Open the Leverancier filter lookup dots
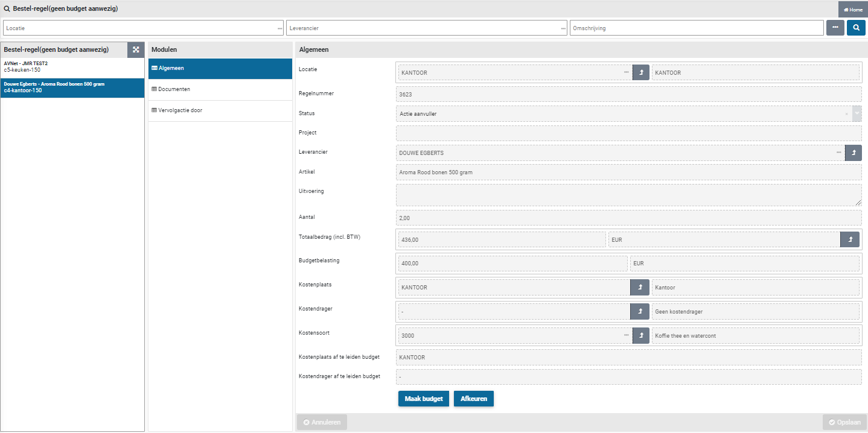This screenshot has width=868, height=433. [x=563, y=28]
